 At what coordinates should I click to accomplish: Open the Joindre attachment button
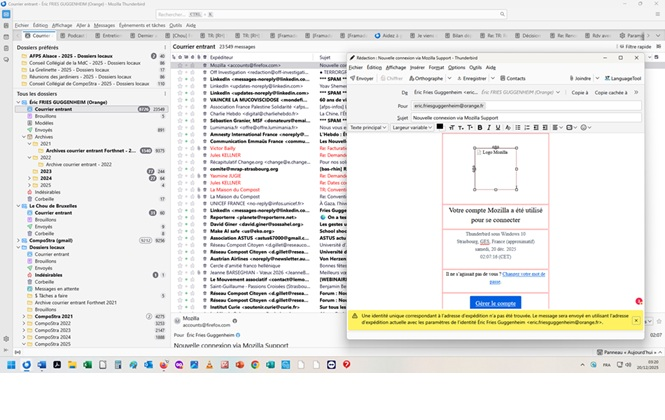580,78
